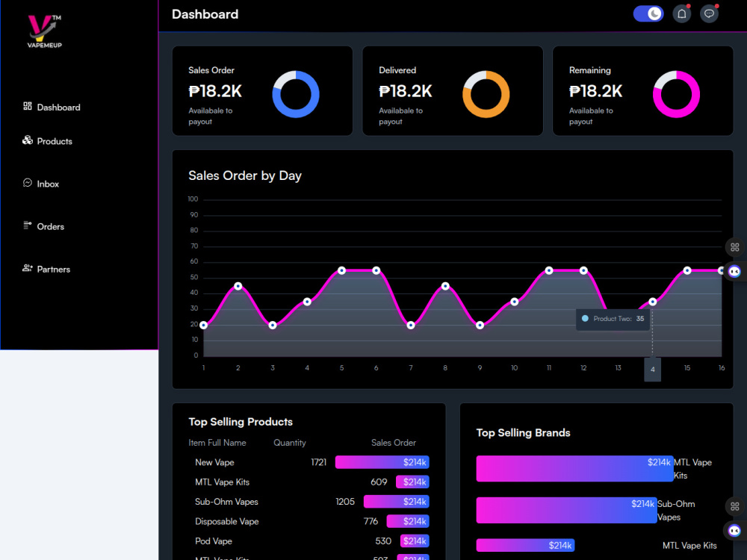Select the Pod Vape product row

click(309, 541)
